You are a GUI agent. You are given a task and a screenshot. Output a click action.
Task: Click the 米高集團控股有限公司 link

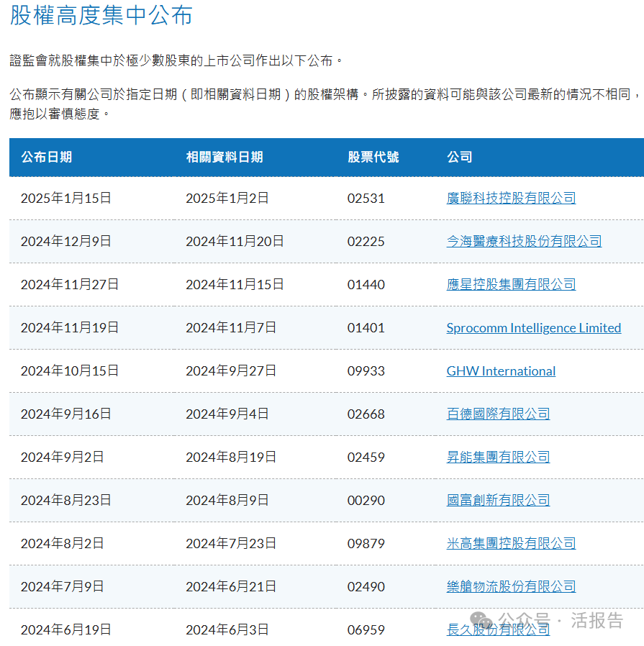(x=511, y=544)
